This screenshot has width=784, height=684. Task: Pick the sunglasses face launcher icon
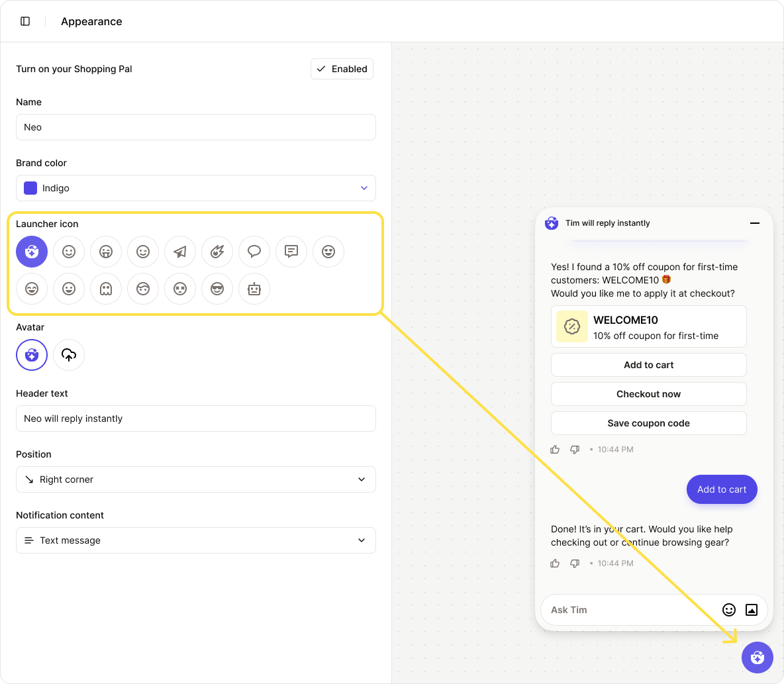217,289
